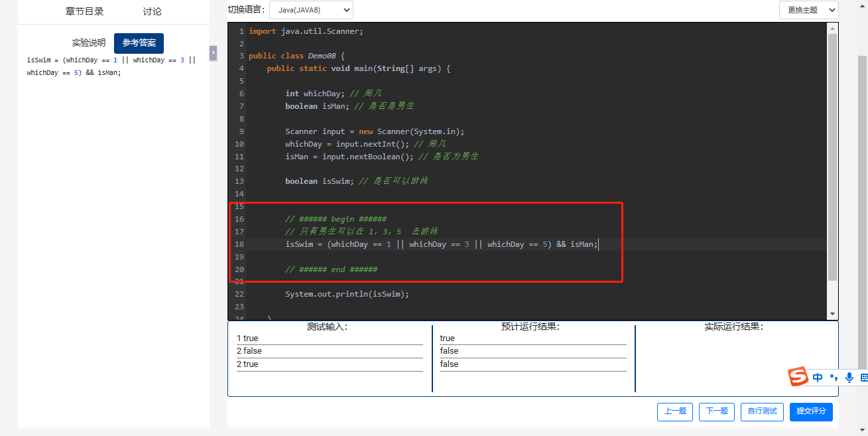The width and height of the screenshot is (868, 436).
Task: Click the expected result 'true' row
Action: pos(533,338)
